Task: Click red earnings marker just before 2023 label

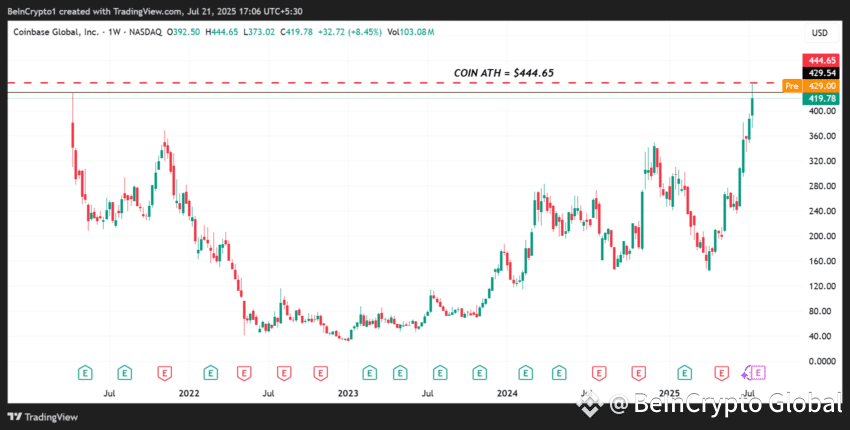Action: click(x=320, y=373)
